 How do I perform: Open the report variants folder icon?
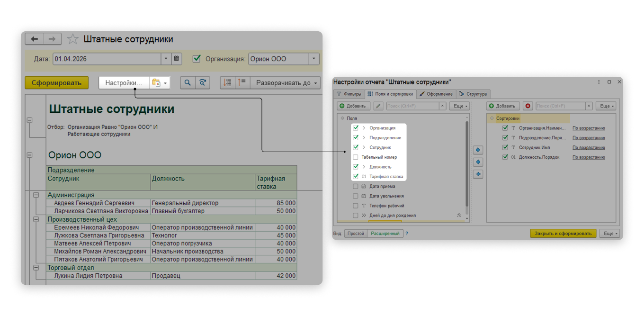156,82
